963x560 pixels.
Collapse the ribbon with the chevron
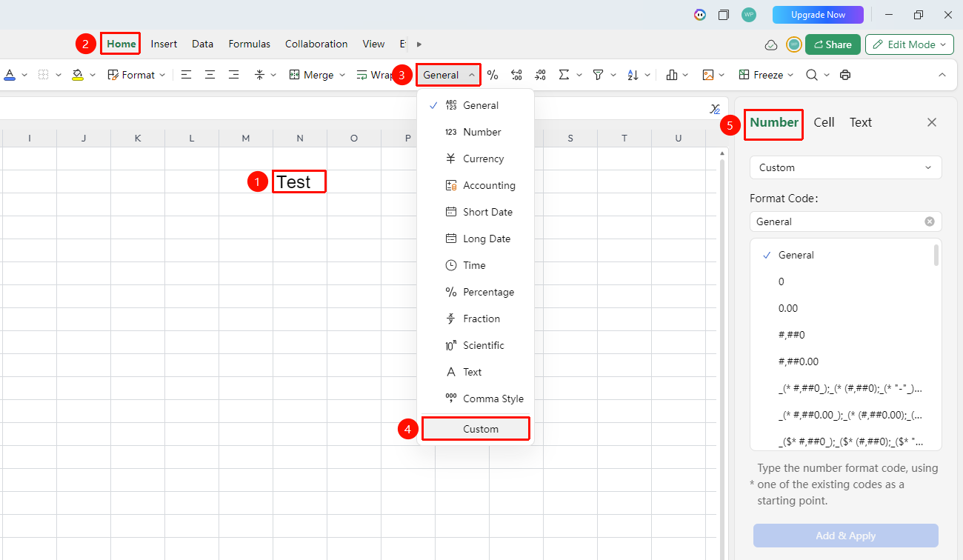942,75
